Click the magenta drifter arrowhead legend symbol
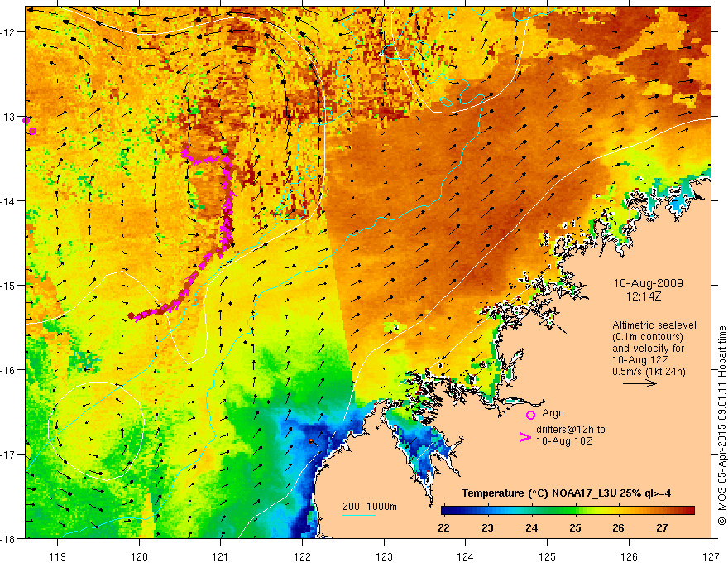 point(524,437)
